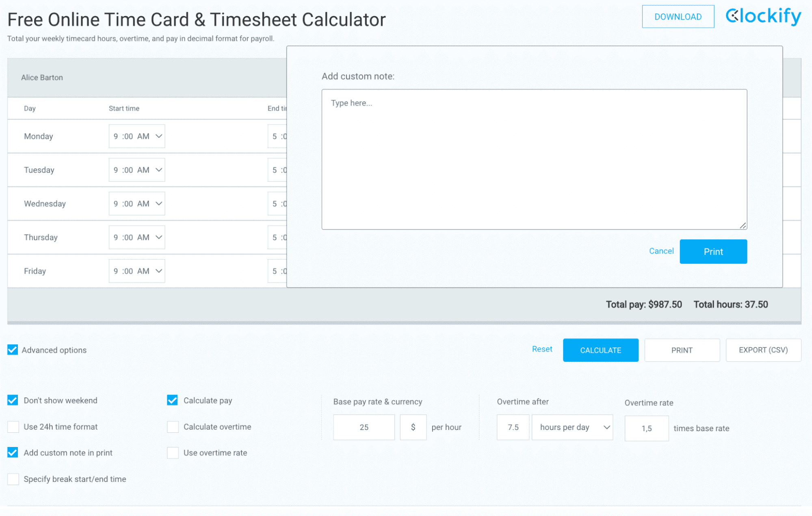Click the EXPORT (CSV) button
This screenshot has width=812, height=516.
point(764,350)
